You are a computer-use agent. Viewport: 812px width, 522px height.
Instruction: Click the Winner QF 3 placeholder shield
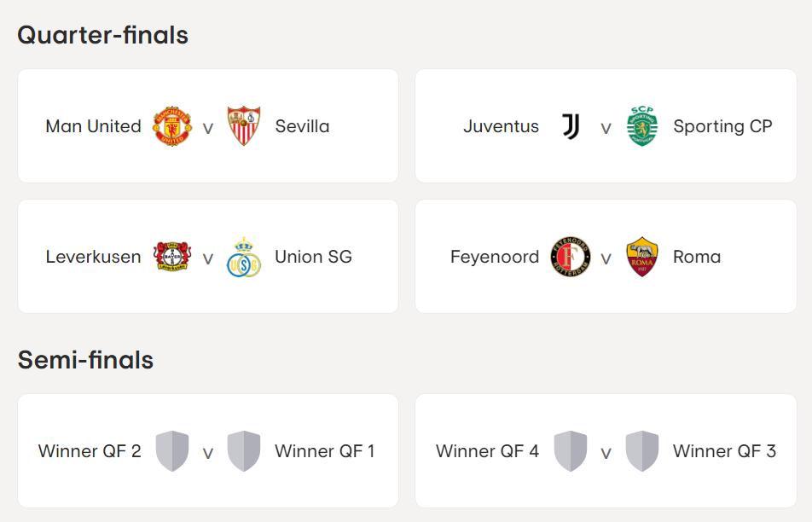(x=642, y=451)
